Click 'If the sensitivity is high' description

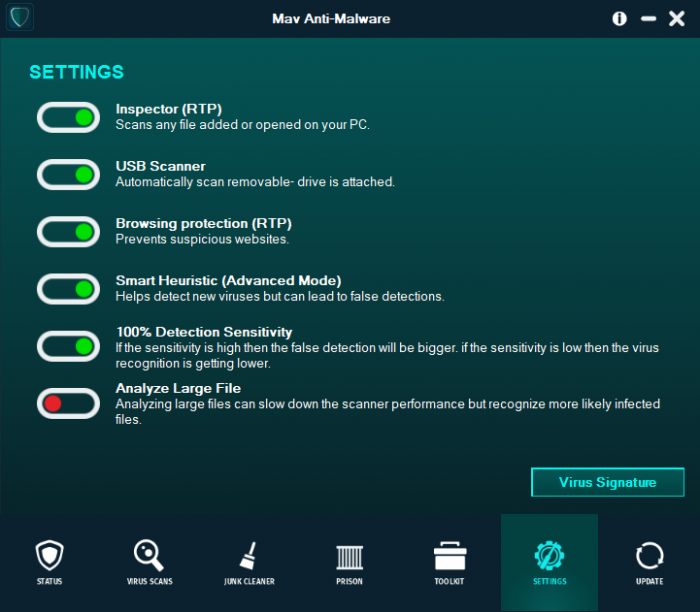[387, 355]
